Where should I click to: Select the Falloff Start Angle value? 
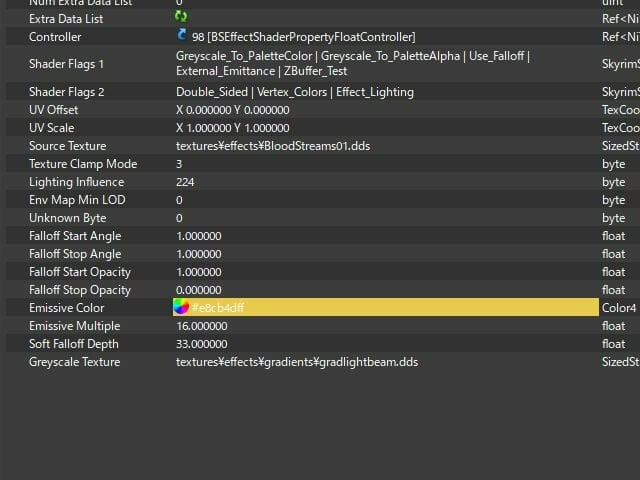(199, 236)
